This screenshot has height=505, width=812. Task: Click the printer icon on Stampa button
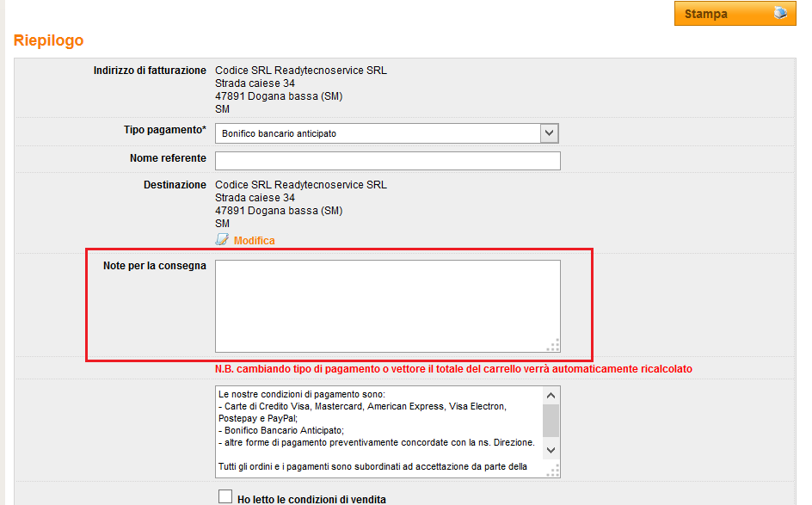[x=780, y=13]
